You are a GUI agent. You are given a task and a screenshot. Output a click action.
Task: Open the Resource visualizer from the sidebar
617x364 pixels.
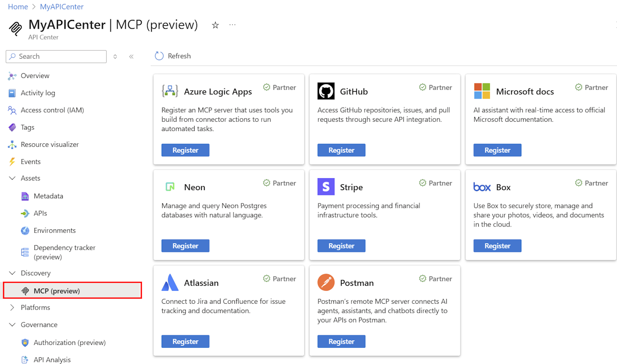point(49,144)
